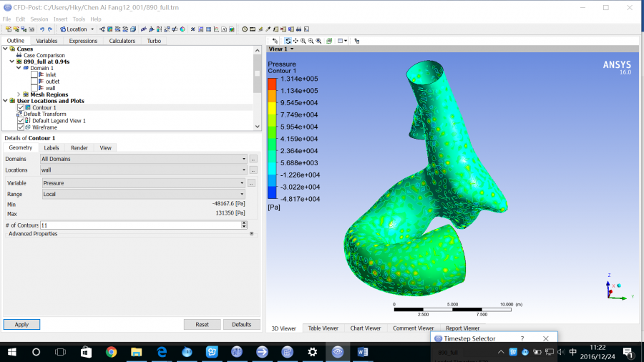This screenshot has width=644, height=362.
Task: Open the Session menu
Action: (x=39, y=19)
